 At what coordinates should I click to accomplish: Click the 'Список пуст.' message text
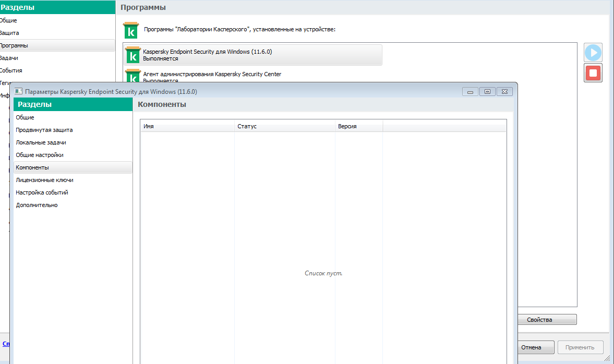click(x=323, y=273)
